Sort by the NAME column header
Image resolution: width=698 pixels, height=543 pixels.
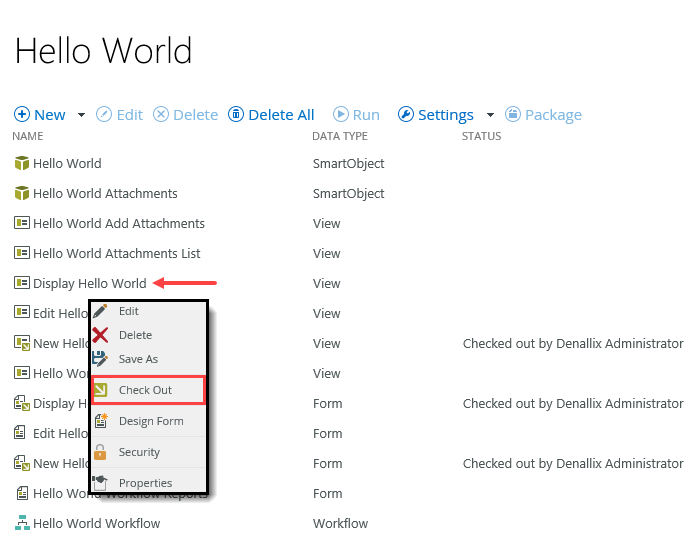point(28,136)
